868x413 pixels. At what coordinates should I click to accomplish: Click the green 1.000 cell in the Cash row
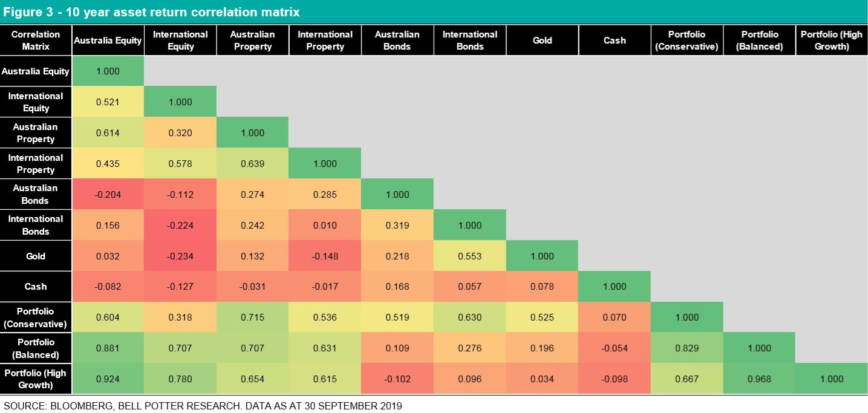click(615, 287)
